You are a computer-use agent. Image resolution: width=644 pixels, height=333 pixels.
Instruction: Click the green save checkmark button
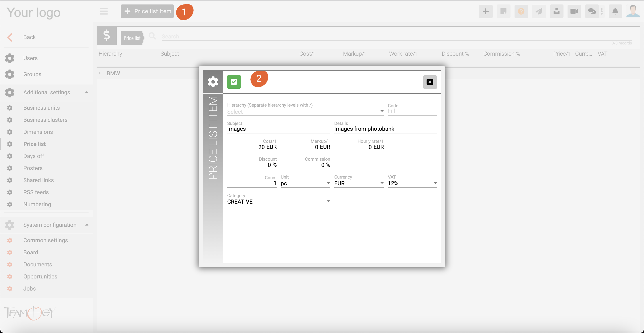234,82
